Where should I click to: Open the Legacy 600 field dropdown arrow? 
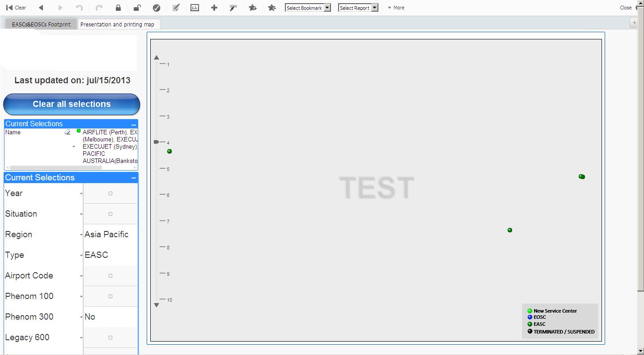(81, 338)
